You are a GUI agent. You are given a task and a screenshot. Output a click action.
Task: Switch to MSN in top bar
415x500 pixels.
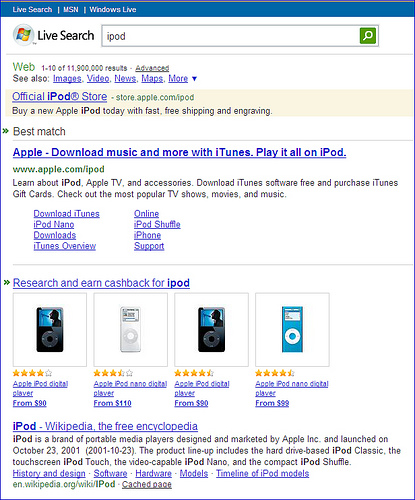pos(71,10)
